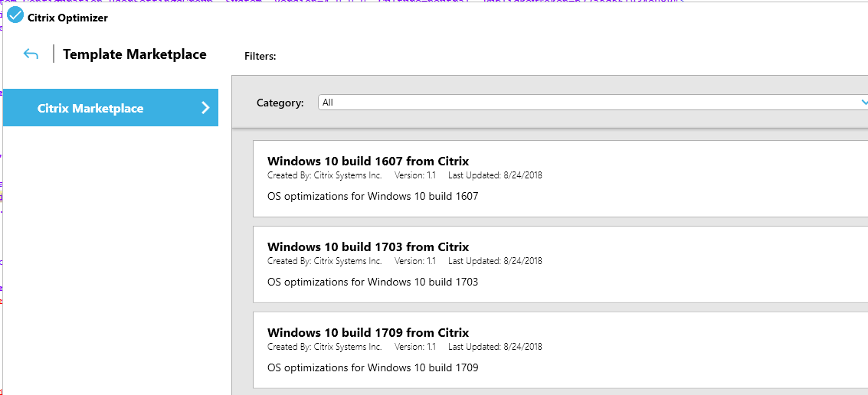Click the back arrow icon

[x=31, y=54]
